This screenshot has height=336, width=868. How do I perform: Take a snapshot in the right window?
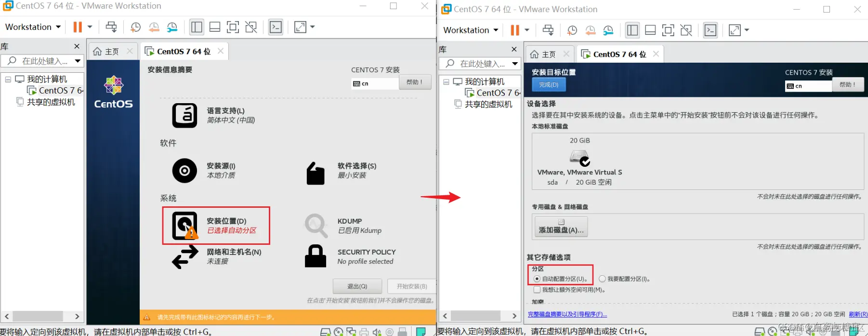(572, 30)
